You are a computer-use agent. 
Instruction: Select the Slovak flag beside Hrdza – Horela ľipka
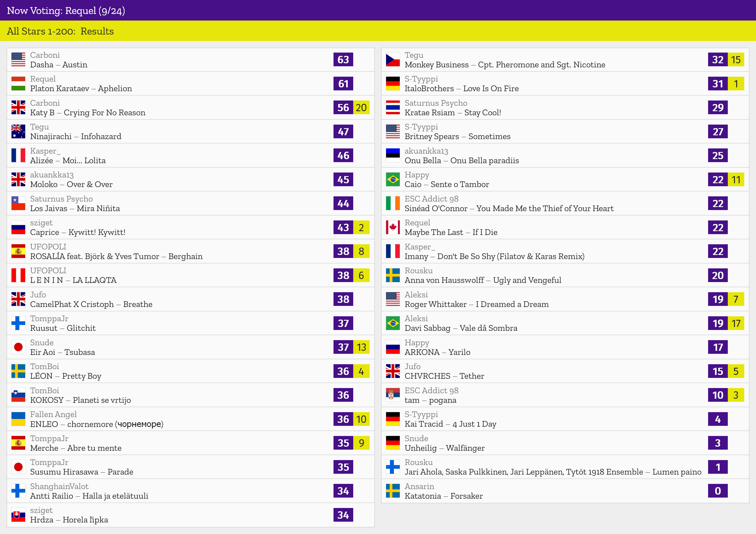[18, 515]
